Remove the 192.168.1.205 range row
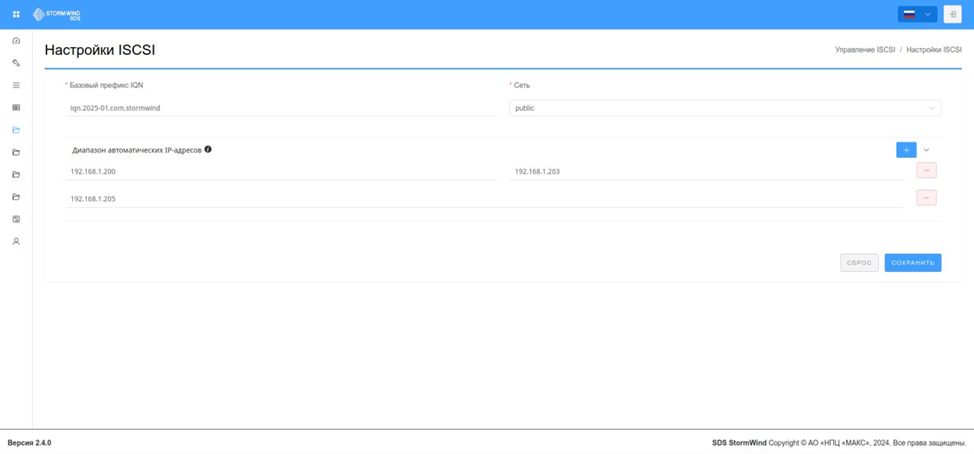Image resolution: width=974 pixels, height=454 pixels. click(x=926, y=197)
